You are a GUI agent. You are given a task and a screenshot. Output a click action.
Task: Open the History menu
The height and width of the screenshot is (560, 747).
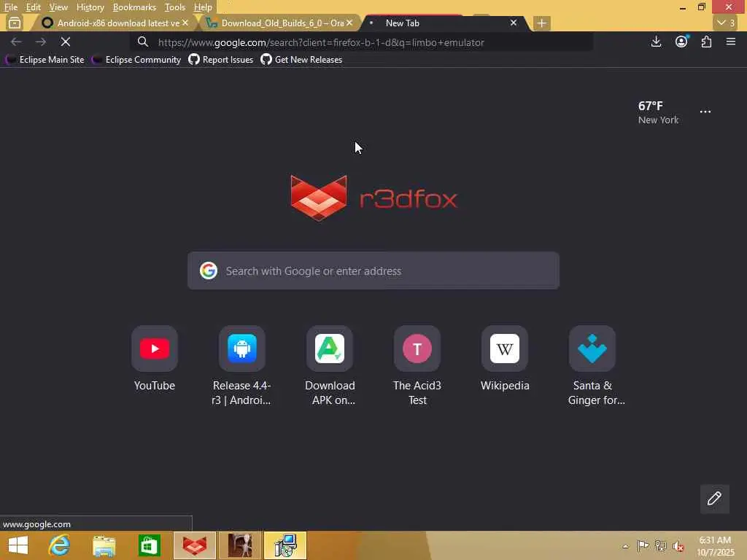(x=90, y=7)
